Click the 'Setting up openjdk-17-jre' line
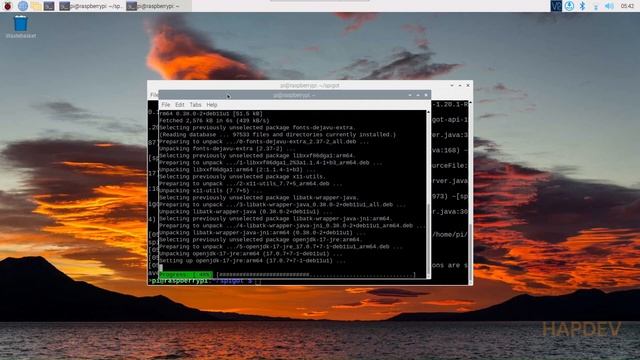Image resolution: width=640 pixels, height=360 pixels. (252, 260)
